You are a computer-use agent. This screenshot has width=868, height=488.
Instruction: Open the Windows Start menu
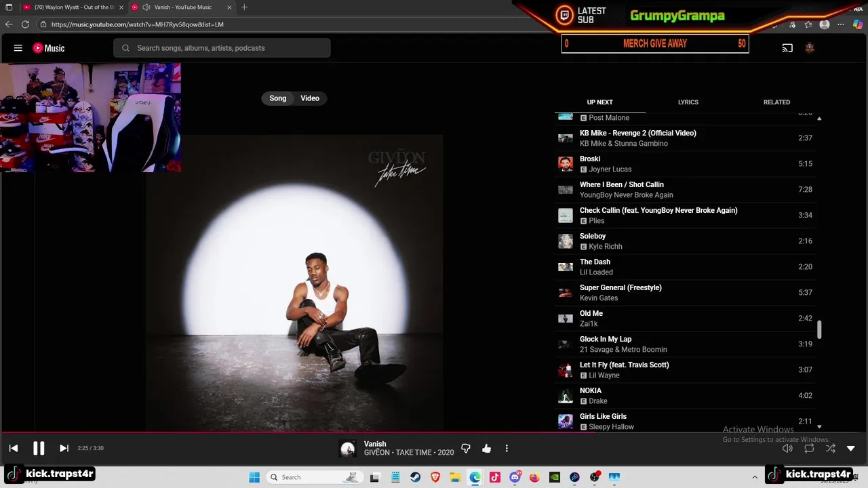[x=254, y=477]
